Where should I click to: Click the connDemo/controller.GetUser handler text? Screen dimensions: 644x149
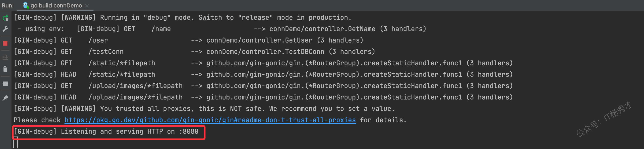[x=259, y=40]
